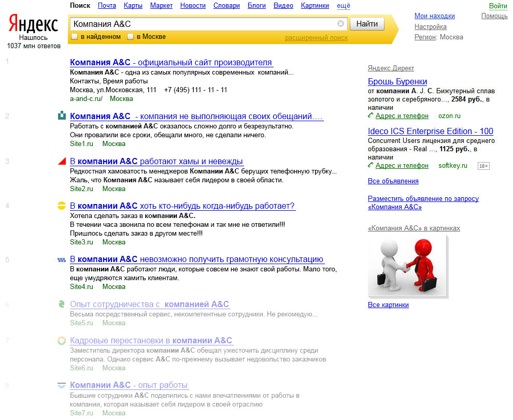This screenshot has width=513, height=420.
Task: Open 'Мои находки' link
Action: coord(434,16)
